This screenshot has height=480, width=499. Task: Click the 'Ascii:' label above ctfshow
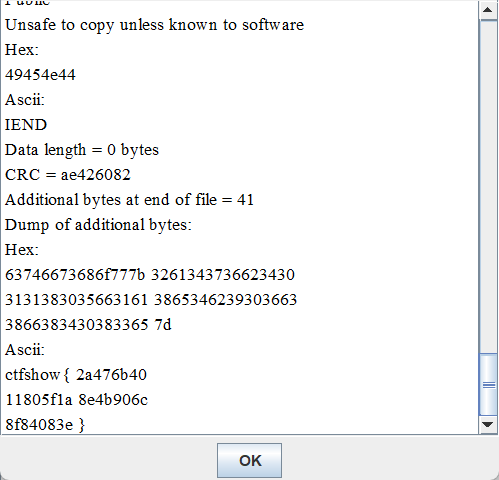point(25,350)
